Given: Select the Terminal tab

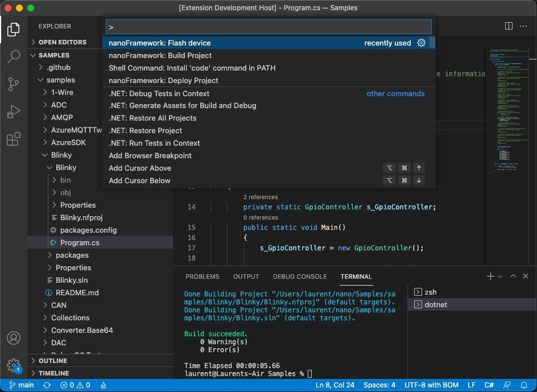Looking at the screenshot, I should pyautogui.click(x=356, y=277).
